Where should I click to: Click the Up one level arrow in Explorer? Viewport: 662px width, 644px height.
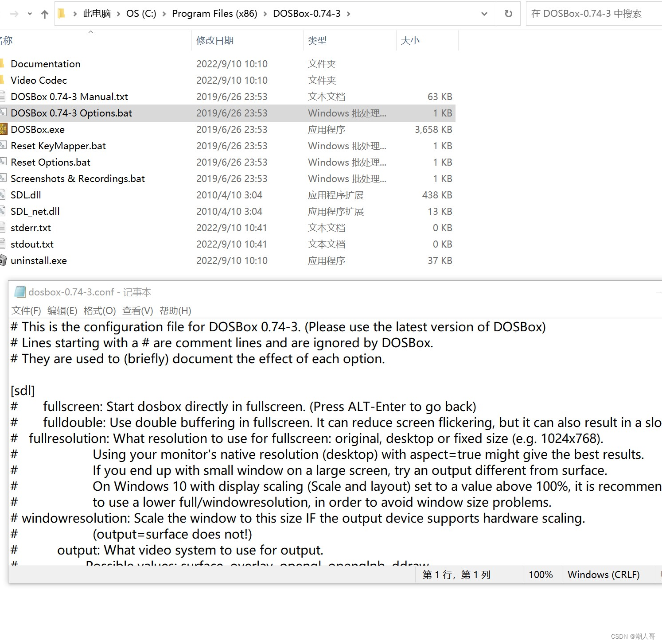[x=44, y=14]
